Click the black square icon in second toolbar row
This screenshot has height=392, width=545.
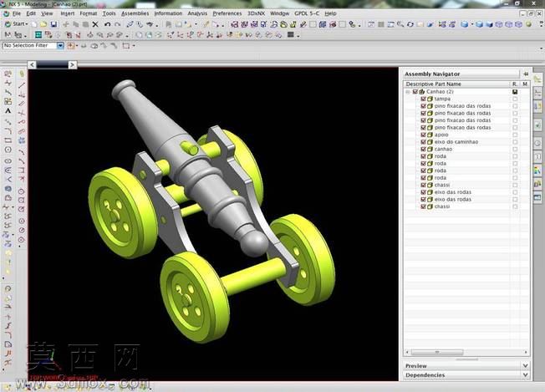coord(291,35)
